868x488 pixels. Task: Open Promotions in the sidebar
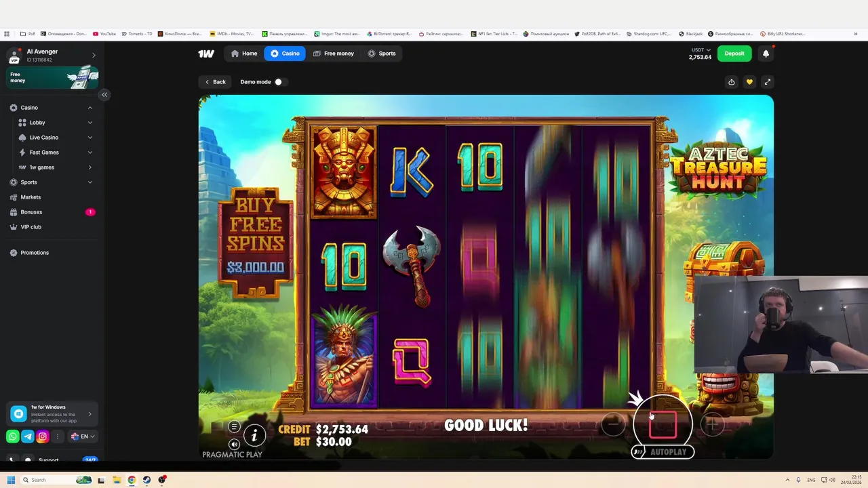35,253
